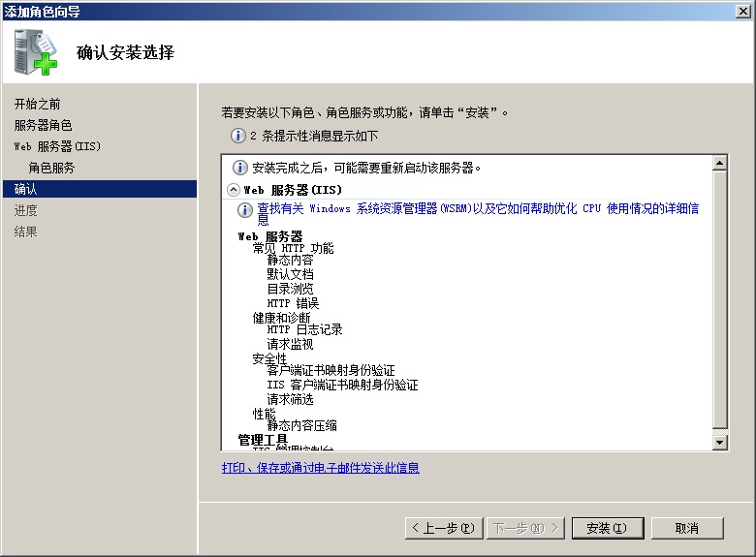
Task: Click info icon beside 2 条提示性消息显示如下
Action: [x=238, y=136]
